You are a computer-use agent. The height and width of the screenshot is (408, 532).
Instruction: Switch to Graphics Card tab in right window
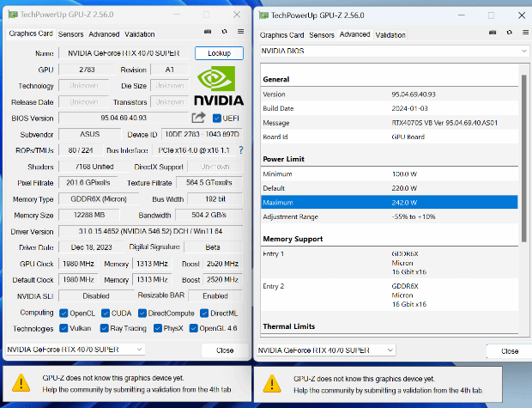click(x=281, y=35)
